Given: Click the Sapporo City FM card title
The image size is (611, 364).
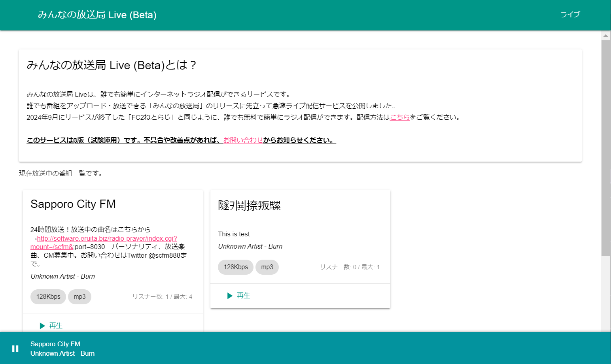Looking at the screenshot, I should click(x=73, y=204).
